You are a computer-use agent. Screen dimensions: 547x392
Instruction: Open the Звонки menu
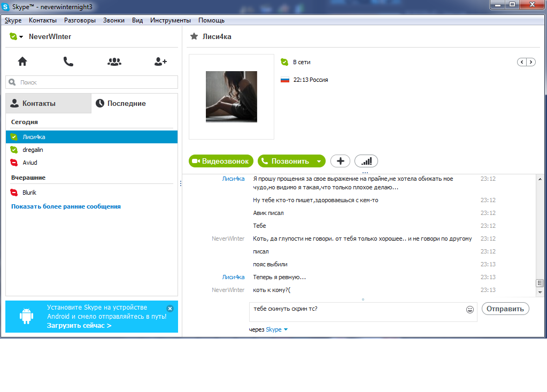114,20
